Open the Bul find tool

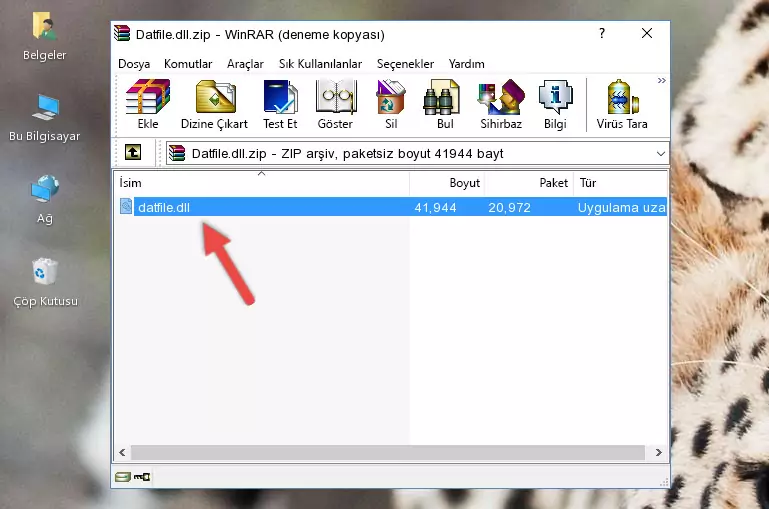pos(444,104)
